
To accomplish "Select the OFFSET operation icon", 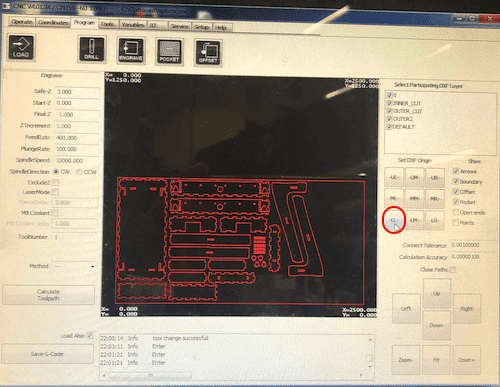I will pyautogui.click(x=208, y=53).
